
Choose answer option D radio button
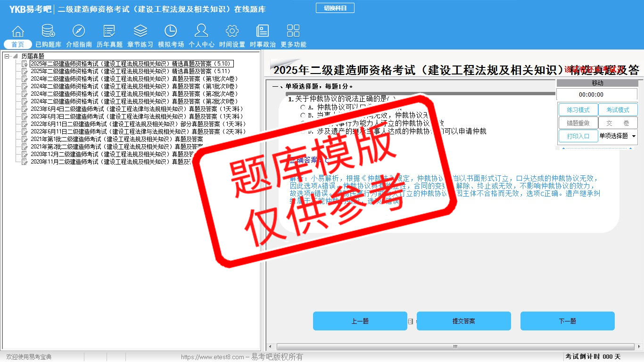(303, 132)
